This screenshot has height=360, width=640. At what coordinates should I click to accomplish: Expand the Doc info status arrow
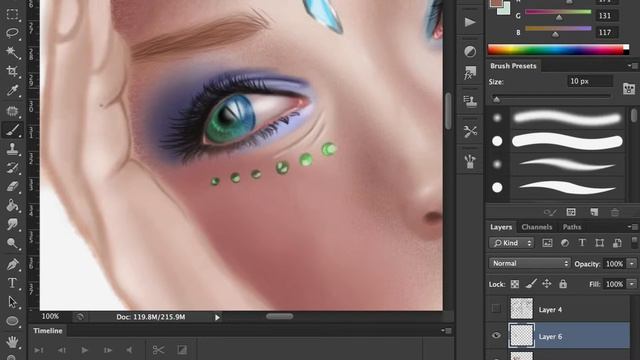(217, 317)
